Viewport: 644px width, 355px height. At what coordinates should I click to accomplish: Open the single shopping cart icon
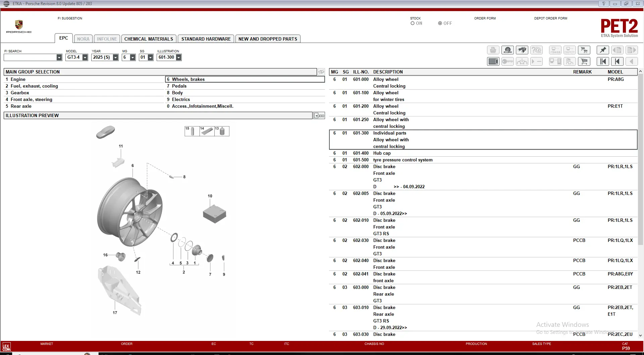click(584, 61)
